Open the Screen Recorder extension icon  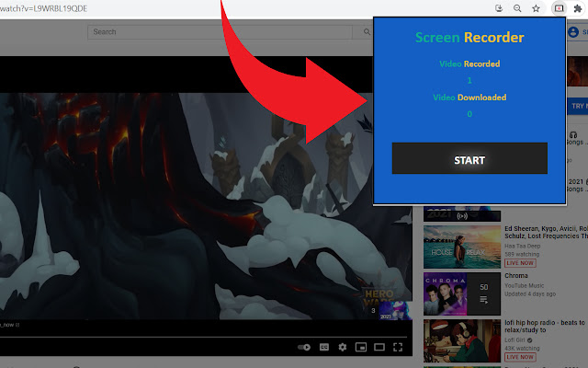559,8
